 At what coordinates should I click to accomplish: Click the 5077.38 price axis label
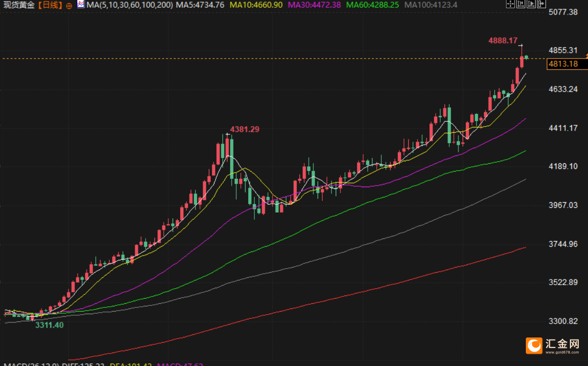(563, 12)
